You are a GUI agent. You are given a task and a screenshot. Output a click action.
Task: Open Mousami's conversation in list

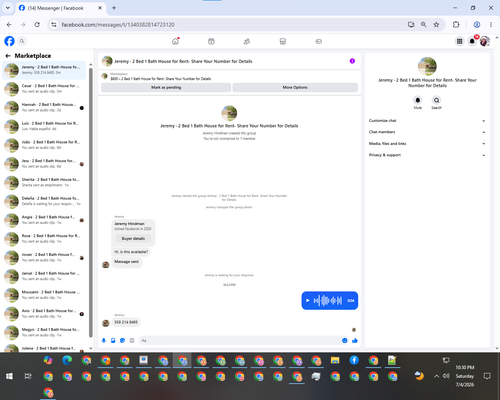(x=44, y=295)
